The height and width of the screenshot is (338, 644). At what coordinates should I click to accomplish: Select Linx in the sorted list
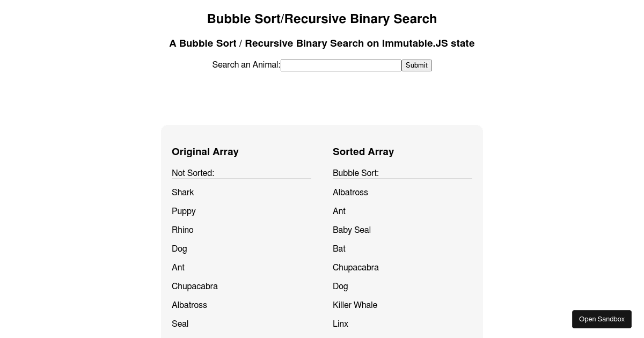(x=340, y=324)
